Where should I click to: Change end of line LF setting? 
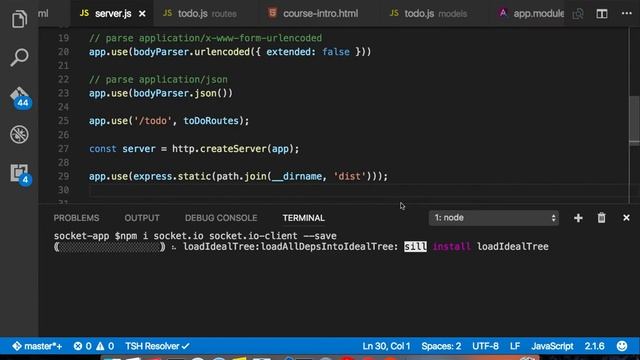pyautogui.click(x=515, y=346)
